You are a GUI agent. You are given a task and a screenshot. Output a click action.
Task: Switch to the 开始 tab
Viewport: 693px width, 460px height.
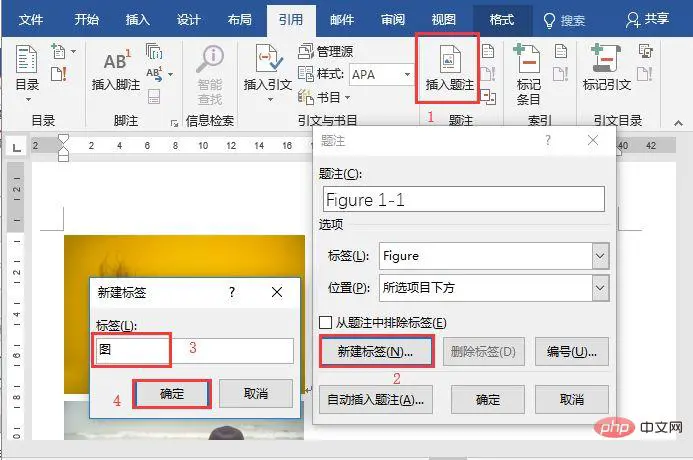click(86, 19)
